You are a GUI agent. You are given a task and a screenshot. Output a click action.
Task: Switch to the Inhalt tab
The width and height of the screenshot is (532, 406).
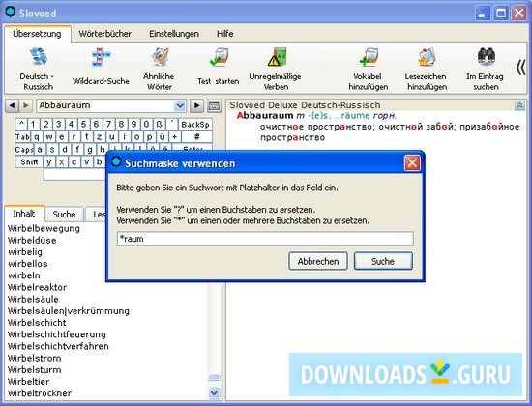pyautogui.click(x=24, y=214)
